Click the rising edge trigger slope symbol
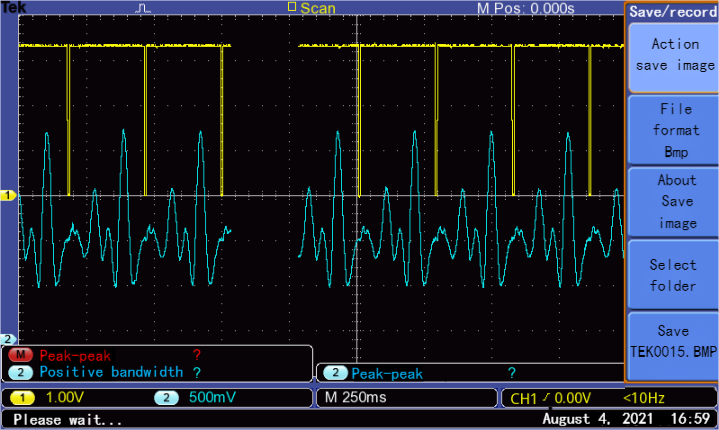719x430 pixels. pos(544,399)
